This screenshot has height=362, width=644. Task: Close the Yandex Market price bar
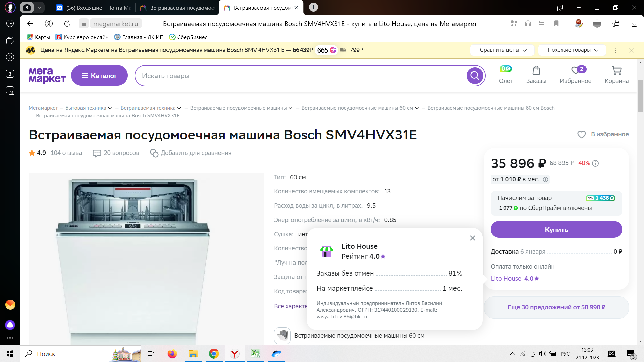(631, 50)
